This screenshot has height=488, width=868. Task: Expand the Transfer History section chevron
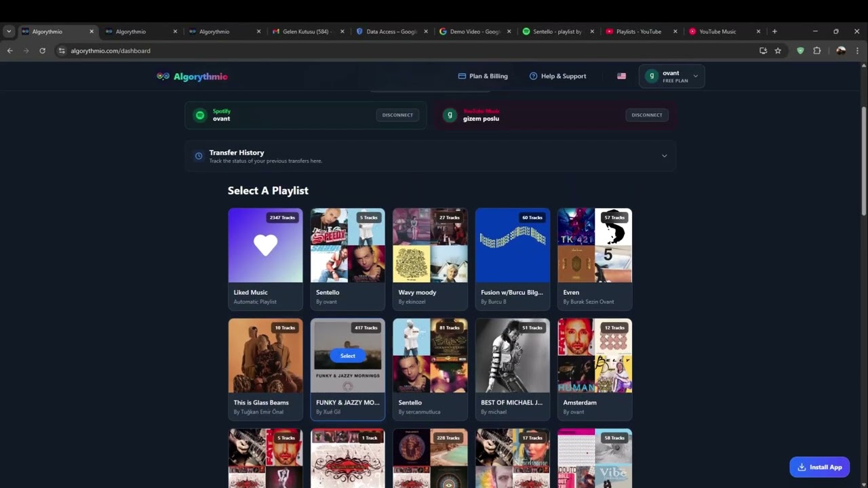(664, 156)
